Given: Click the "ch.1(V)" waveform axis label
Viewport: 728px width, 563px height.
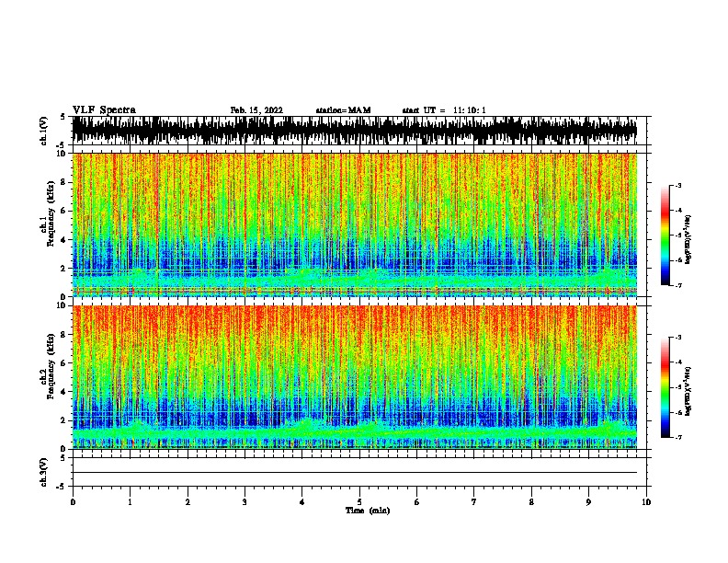Looking at the screenshot, I should tap(43, 131).
